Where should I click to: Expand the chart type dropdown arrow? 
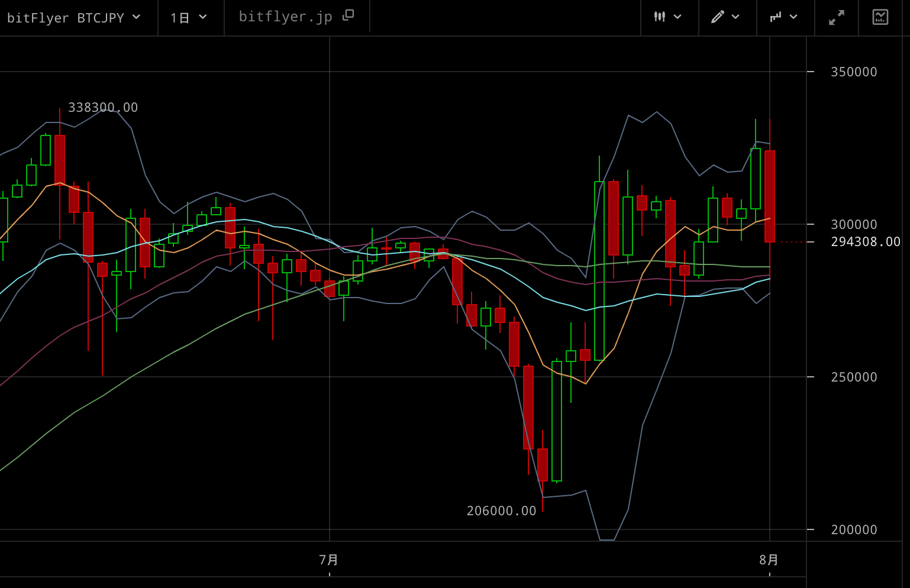(x=677, y=17)
